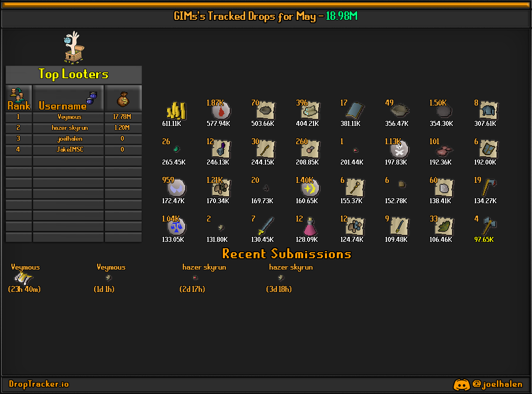Click the battleaxe icon worth 97.65K

(489, 226)
